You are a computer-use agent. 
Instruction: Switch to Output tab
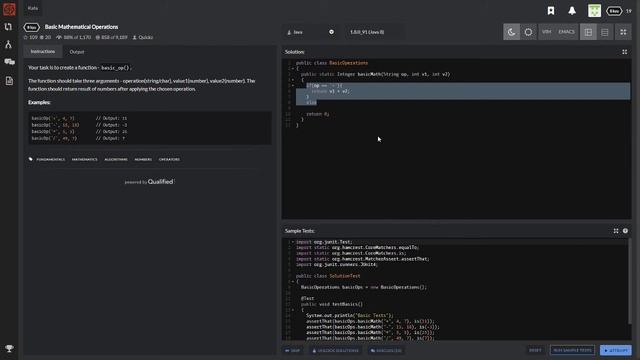click(x=77, y=52)
